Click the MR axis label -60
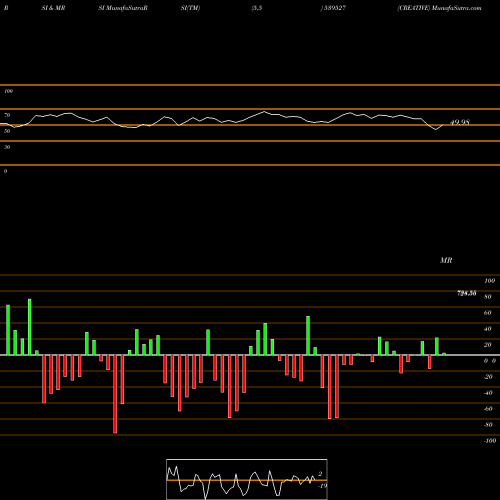The width and height of the screenshot is (500, 500). click(488, 409)
